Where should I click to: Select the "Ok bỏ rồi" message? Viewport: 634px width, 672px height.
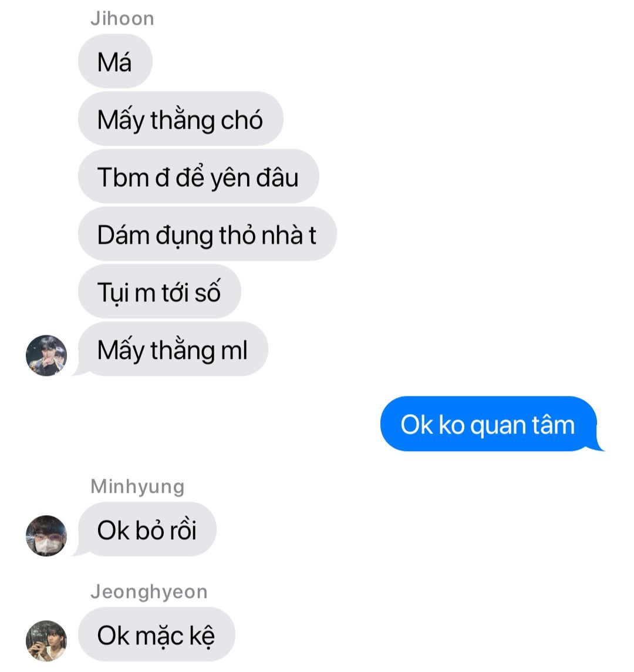[x=147, y=529]
